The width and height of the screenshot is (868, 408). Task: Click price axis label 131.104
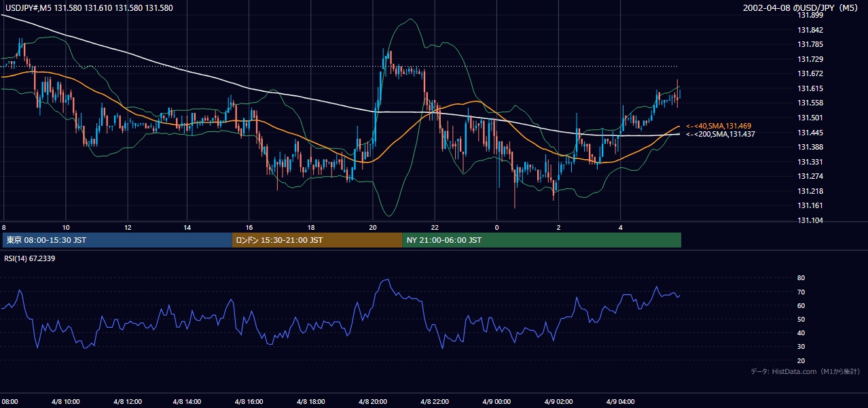(811, 220)
